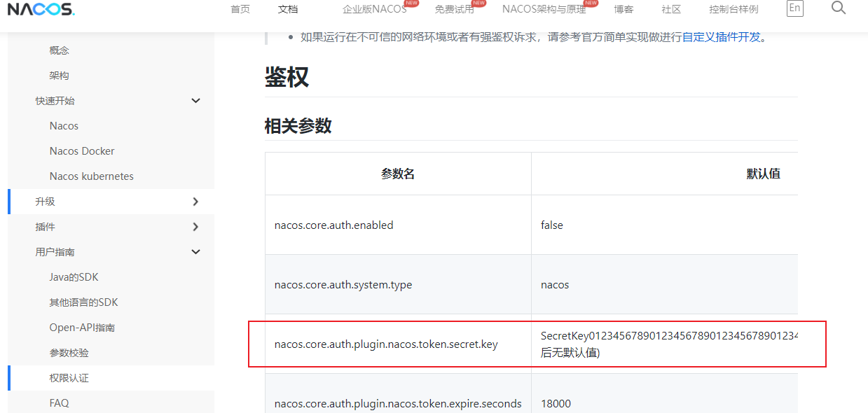Click the 快速开始 sidebar label
The height and width of the screenshot is (413, 868).
pyautogui.click(x=55, y=101)
